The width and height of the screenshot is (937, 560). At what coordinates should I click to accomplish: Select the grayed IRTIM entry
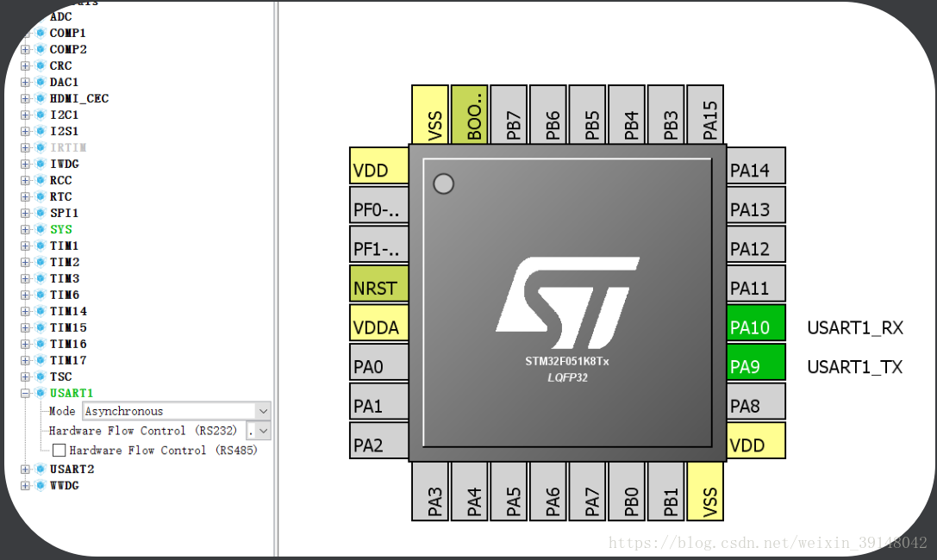click(x=68, y=147)
